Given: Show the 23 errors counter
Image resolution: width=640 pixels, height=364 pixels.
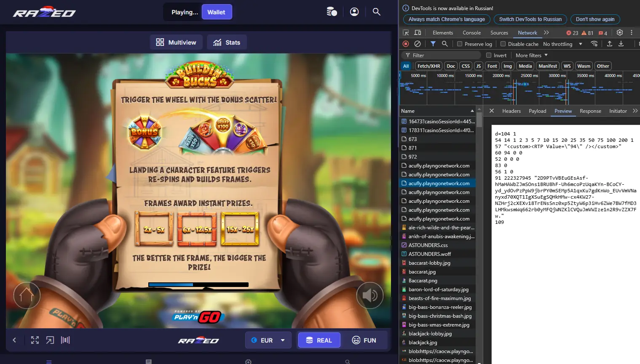Looking at the screenshot, I should 572,33.
